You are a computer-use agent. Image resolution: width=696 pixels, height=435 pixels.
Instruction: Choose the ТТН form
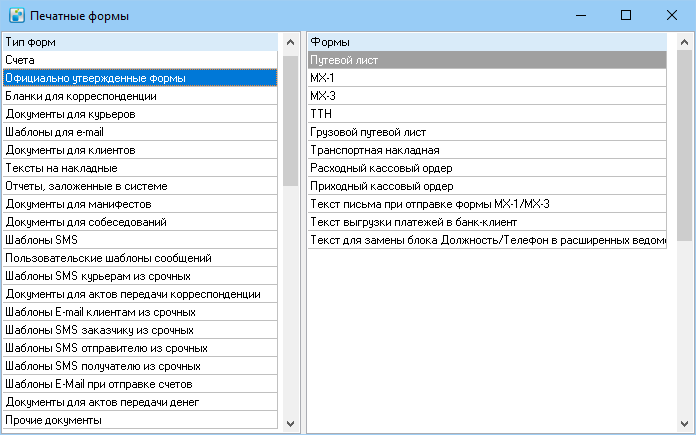pos(487,114)
